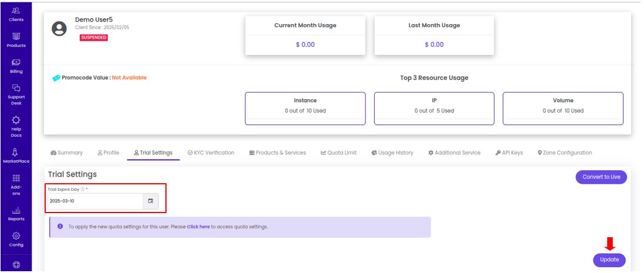The image size is (644, 273).
Task: Switch to the Summary tab
Action: click(x=66, y=153)
